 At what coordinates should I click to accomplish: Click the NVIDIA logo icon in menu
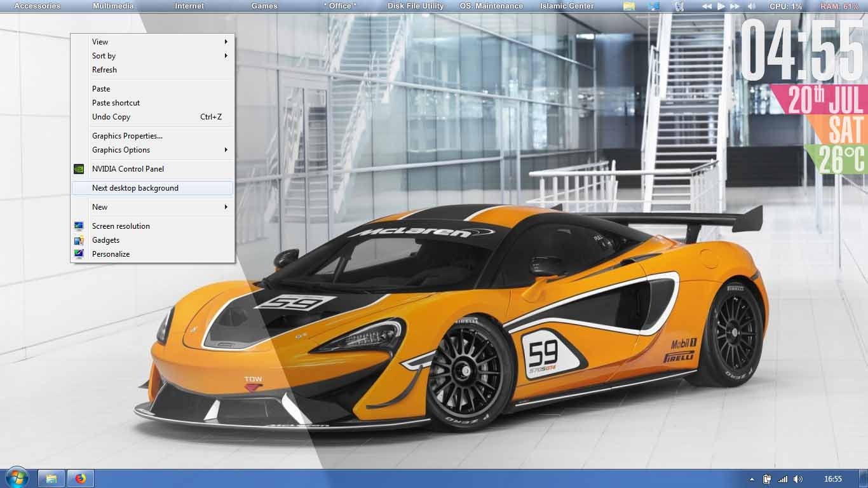click(79, 169)
